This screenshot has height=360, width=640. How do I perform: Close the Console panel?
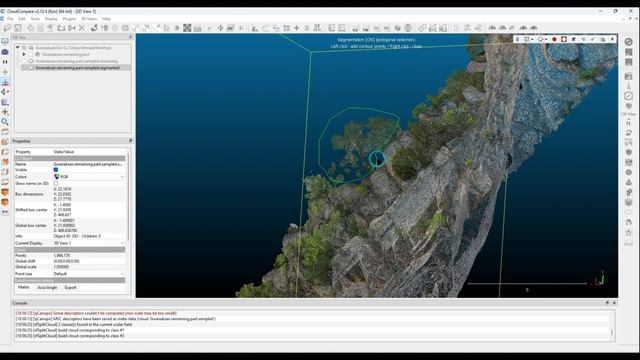click(614, 303)
